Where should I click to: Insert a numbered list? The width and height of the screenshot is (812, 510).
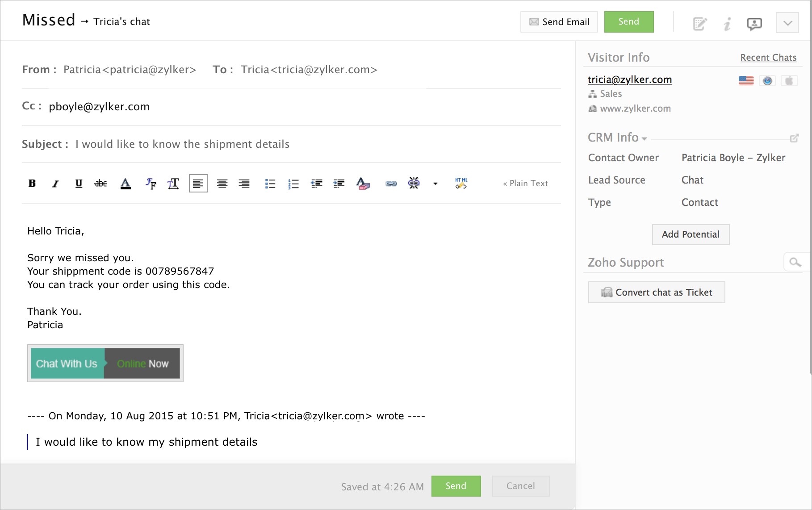click(x=293, y=184)
